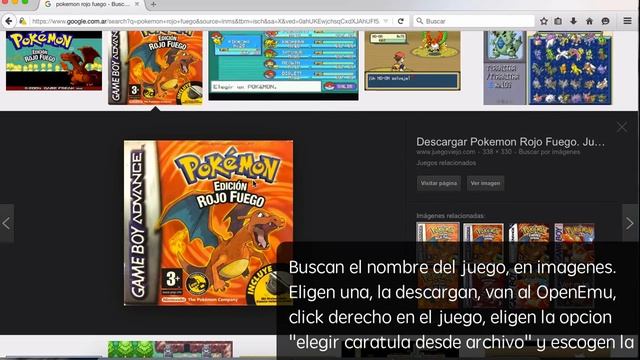Go to the home page icon
640x360 pixels.
point(589,21)
